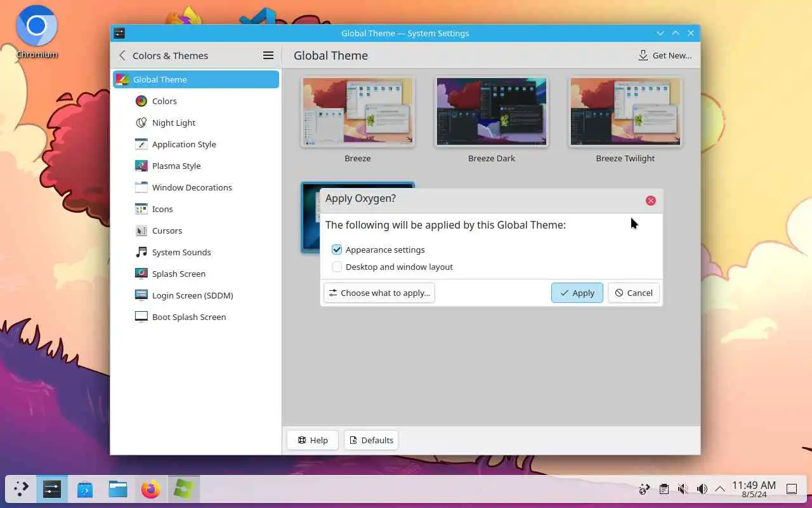Click the Window Decorations icon
This screenshot has width=812, height=508.
click(141, 187)
